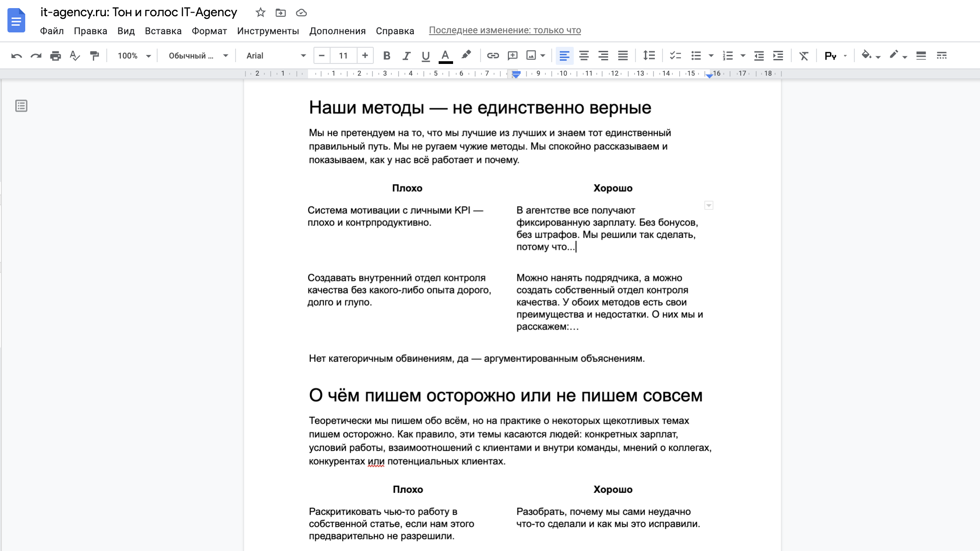Open the Формат menu

click(209, 31)
